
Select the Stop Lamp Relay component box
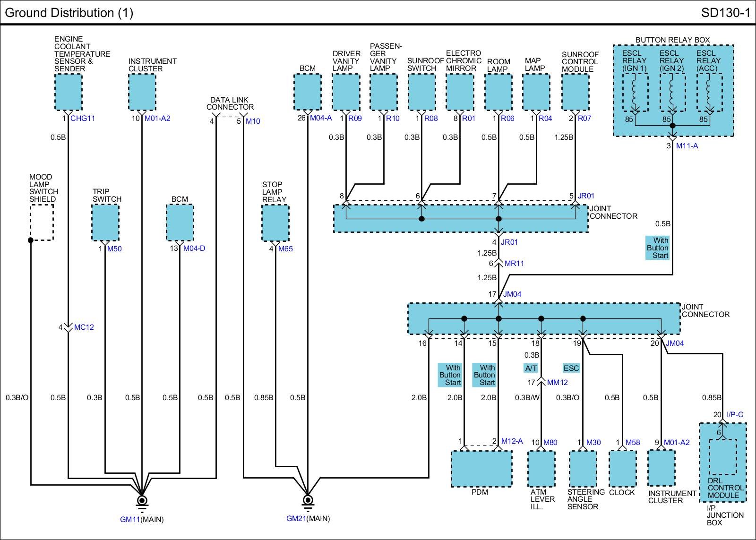tap(275, 223)
